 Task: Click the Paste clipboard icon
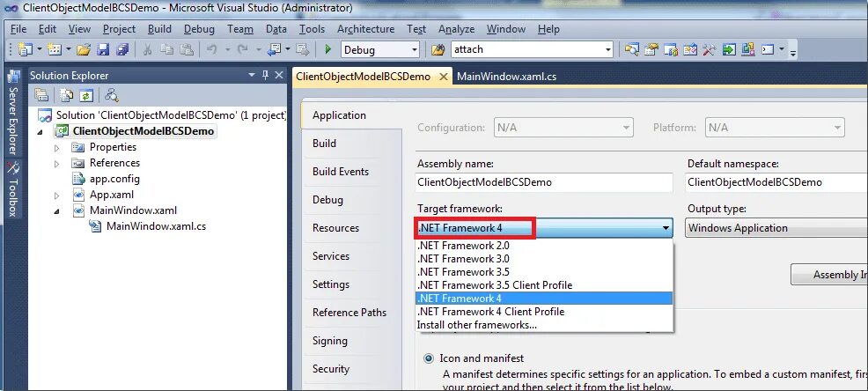[187, 50]
